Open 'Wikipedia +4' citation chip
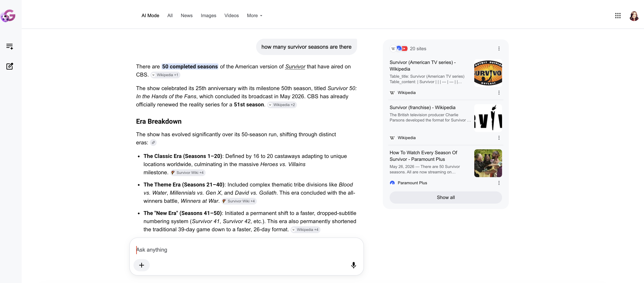644x283 pixels. [x=306, y=230]
